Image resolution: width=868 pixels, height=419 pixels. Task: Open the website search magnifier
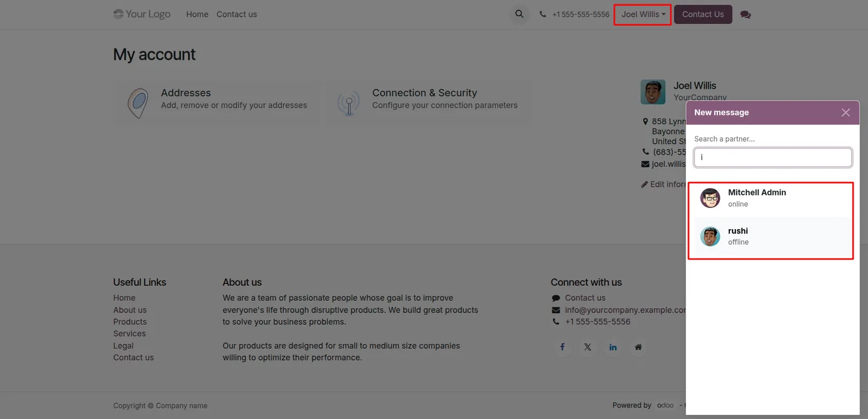519,14
